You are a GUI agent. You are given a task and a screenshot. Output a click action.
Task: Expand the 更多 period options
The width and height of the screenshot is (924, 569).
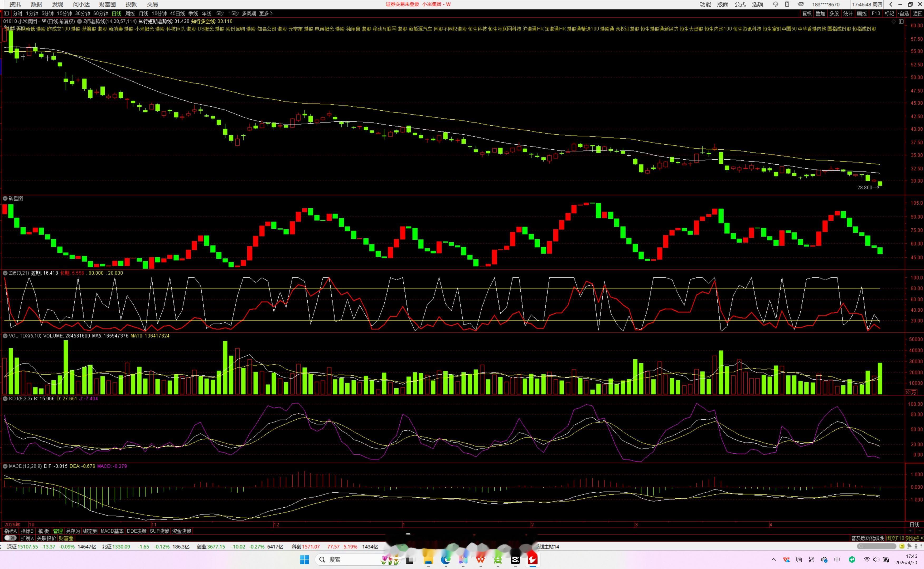pos(266,13)
